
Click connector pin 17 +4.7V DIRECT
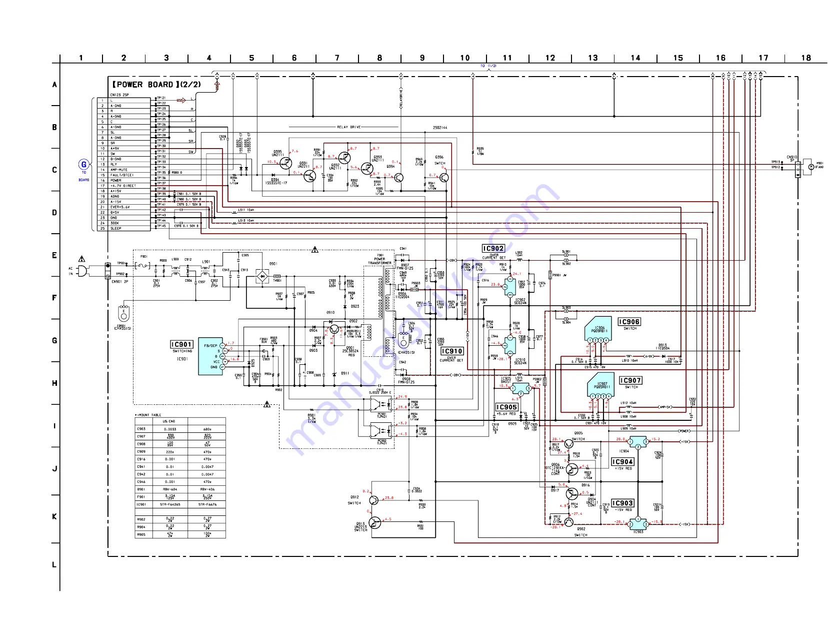(123, 186)
